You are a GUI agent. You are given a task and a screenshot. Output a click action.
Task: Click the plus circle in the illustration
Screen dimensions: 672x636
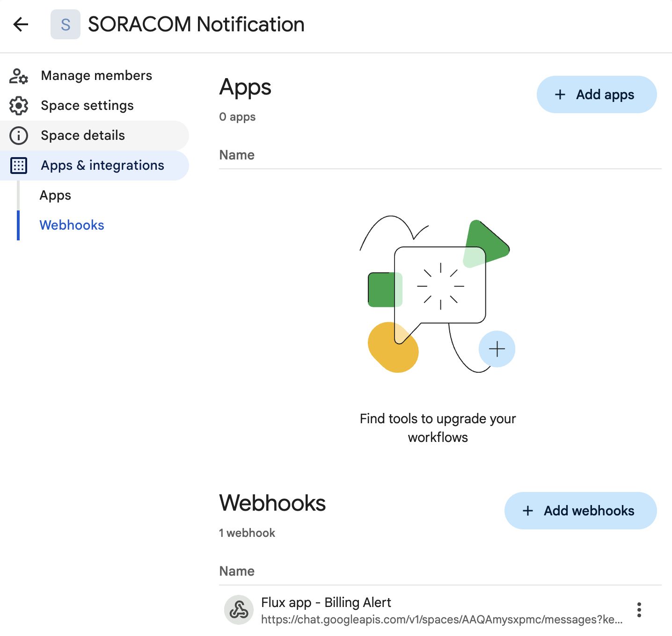pyautogui.click(x=497, y=349)
